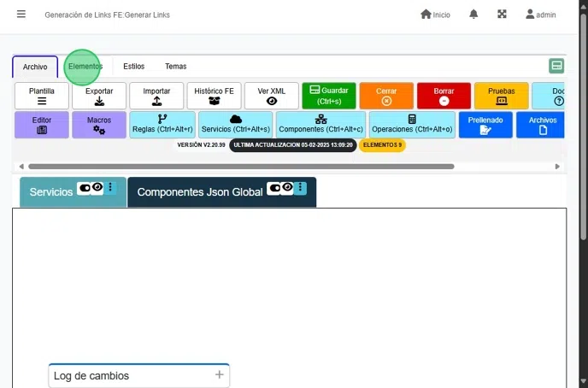Toggle Componentes Json Global visibility eye
The image size is (588, 388).
[287, 187]
